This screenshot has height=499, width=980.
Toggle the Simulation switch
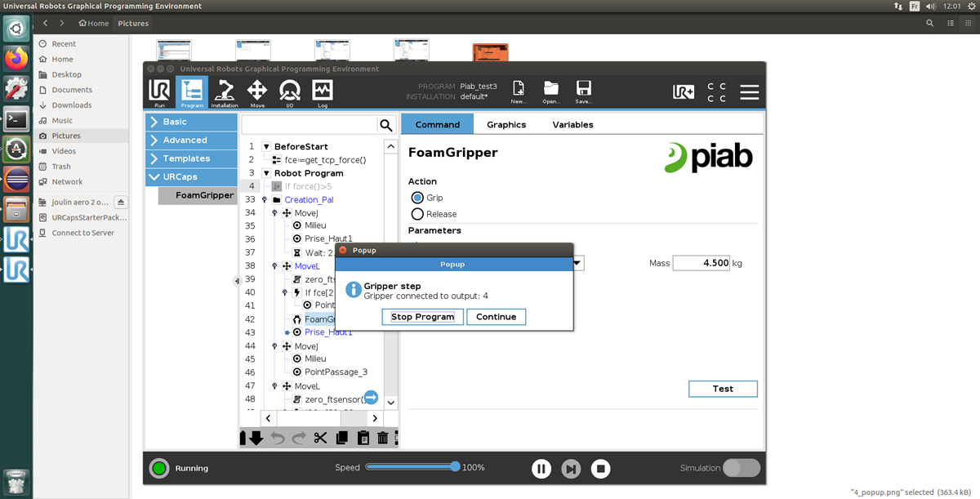(x=742, y=468)
